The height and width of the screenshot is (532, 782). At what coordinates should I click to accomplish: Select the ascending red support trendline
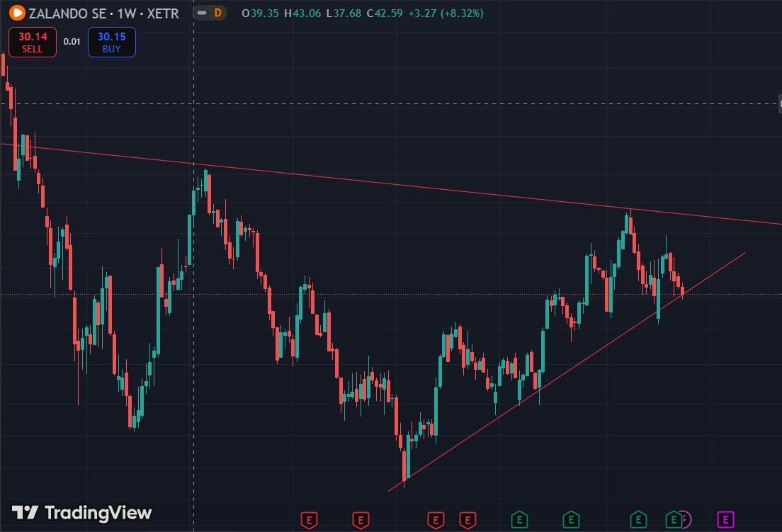tap(567, 372)
